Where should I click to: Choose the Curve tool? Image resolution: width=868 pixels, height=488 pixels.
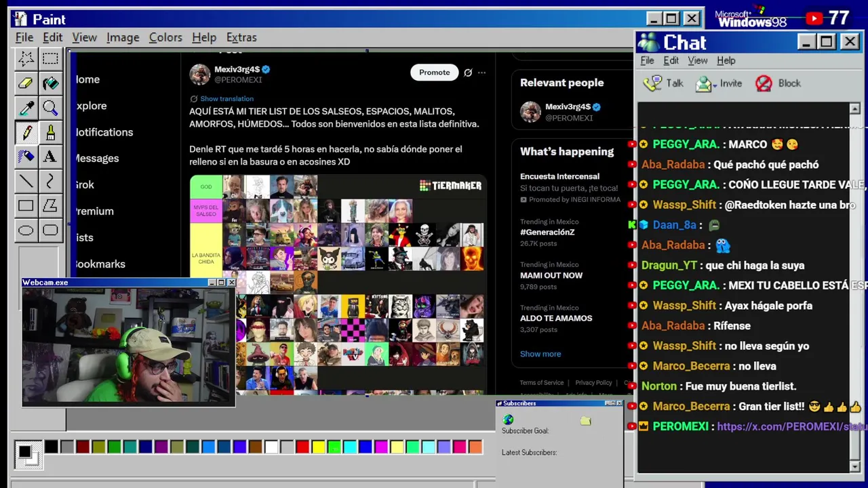[50, 181]
